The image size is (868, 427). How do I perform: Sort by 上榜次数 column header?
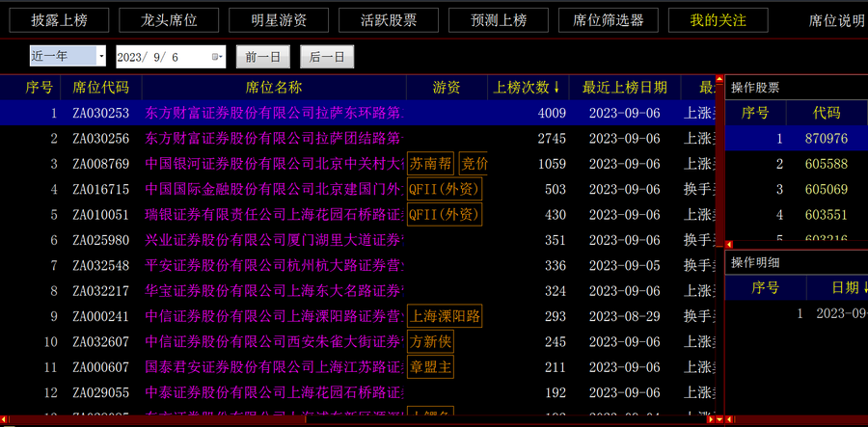pos(528,88)
